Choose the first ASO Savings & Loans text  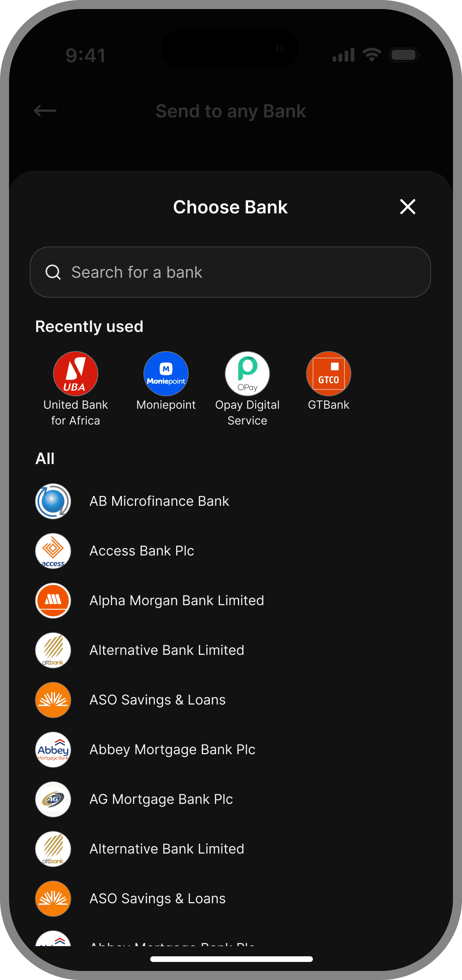tap(157, 700)
